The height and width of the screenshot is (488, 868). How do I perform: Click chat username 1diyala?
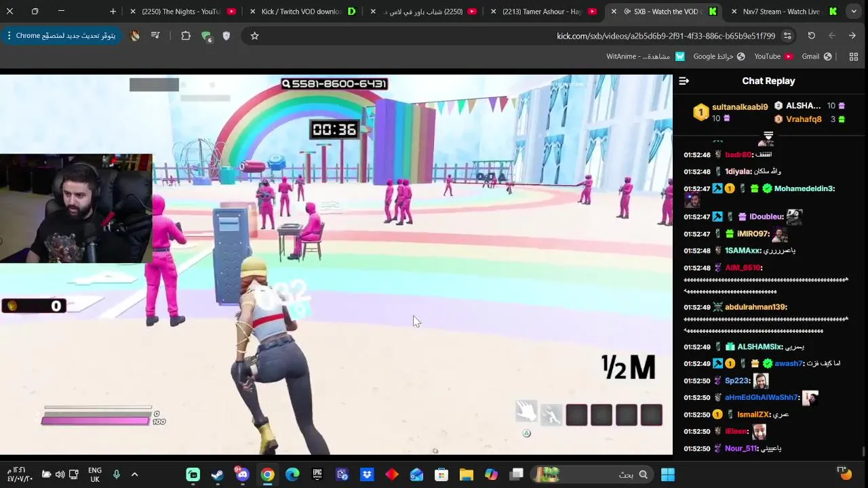click(738, 171)
